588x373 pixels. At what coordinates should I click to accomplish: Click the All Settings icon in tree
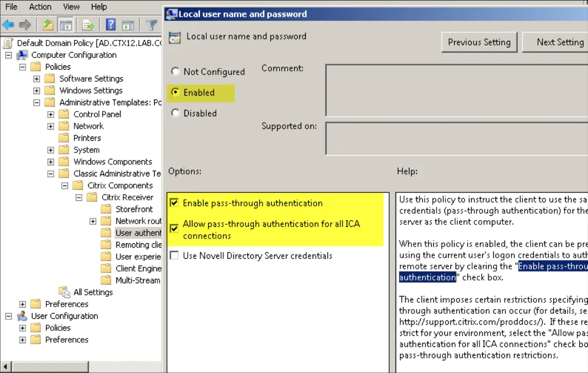tap(64, 292)
